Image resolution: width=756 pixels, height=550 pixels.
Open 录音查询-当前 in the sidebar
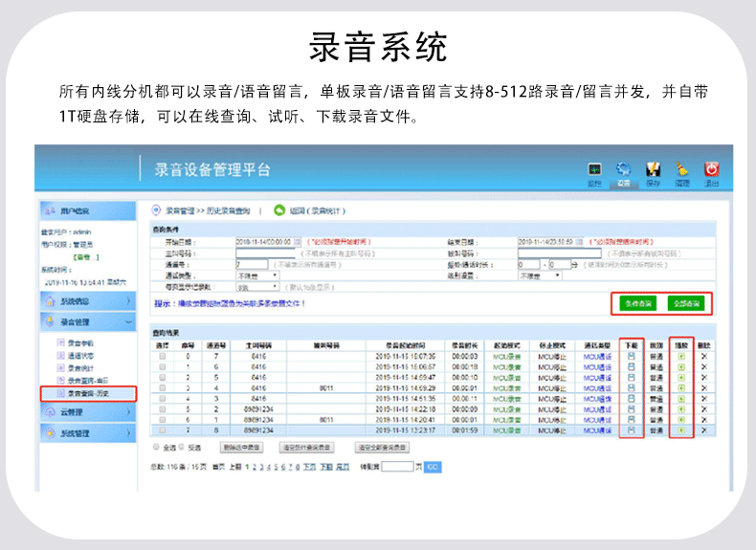[x=88, y=381]
